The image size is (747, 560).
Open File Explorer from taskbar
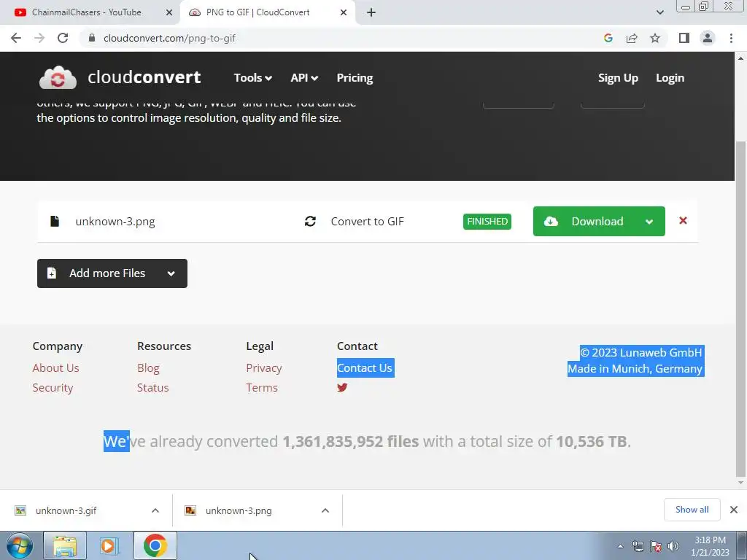click(x=65, y=545)
